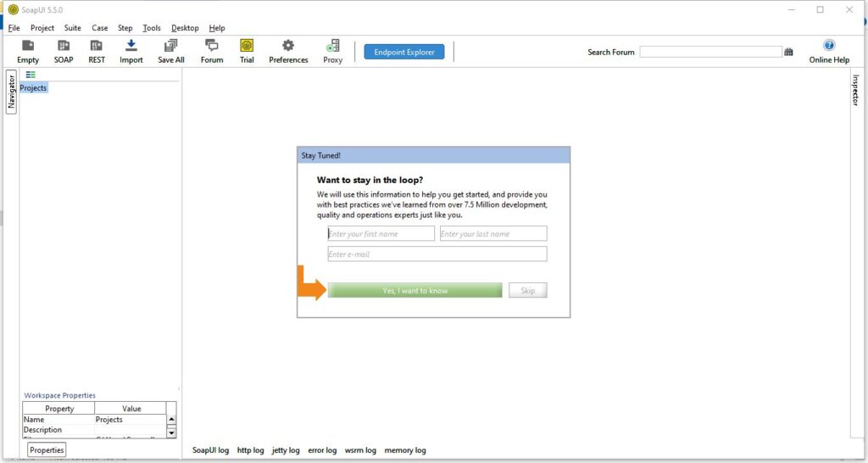Click the binoculars search forum icon
The image size is (868, 463).
(x=789, y=52)
